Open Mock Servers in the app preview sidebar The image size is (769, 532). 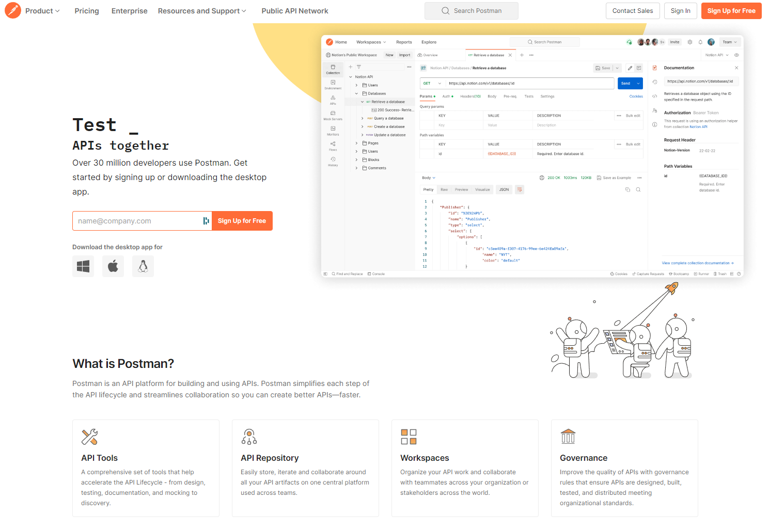point(333,116)
